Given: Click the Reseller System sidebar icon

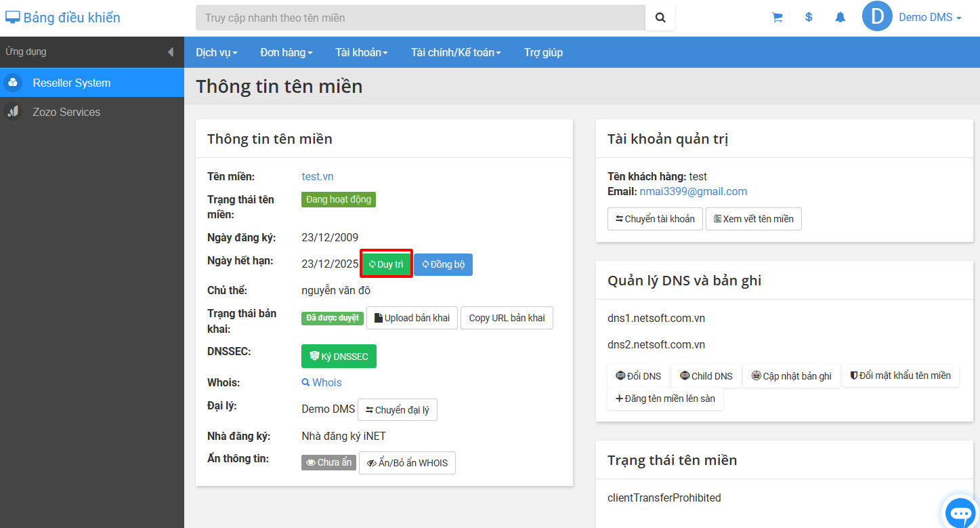Looking at the screenshot, I should 13,83.
